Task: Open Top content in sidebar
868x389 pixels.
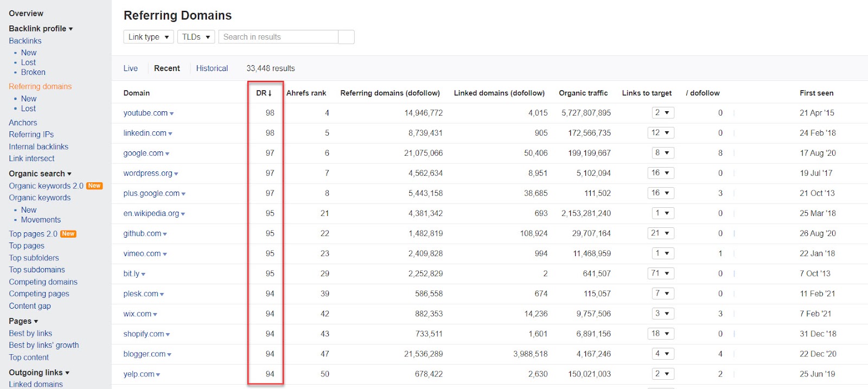Action: [x=29, y=358]
